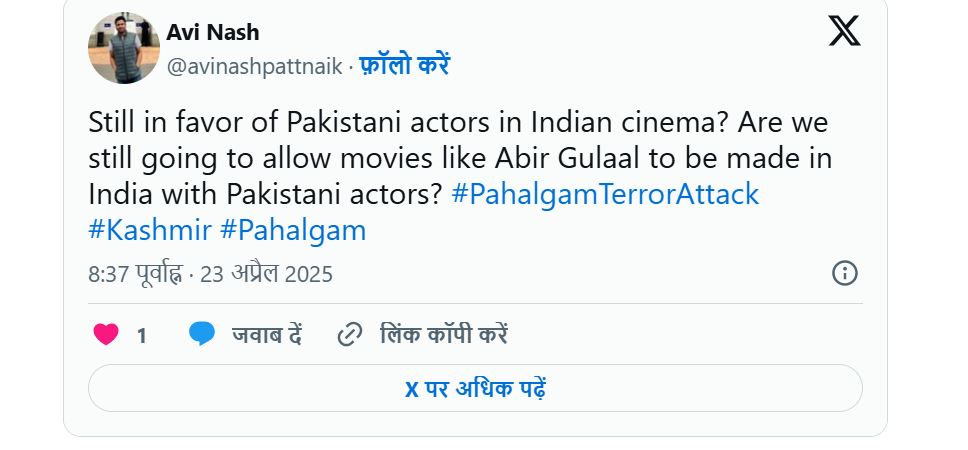
Task: Click the blue reply bubble icon
Action: (x=202, y=334)
